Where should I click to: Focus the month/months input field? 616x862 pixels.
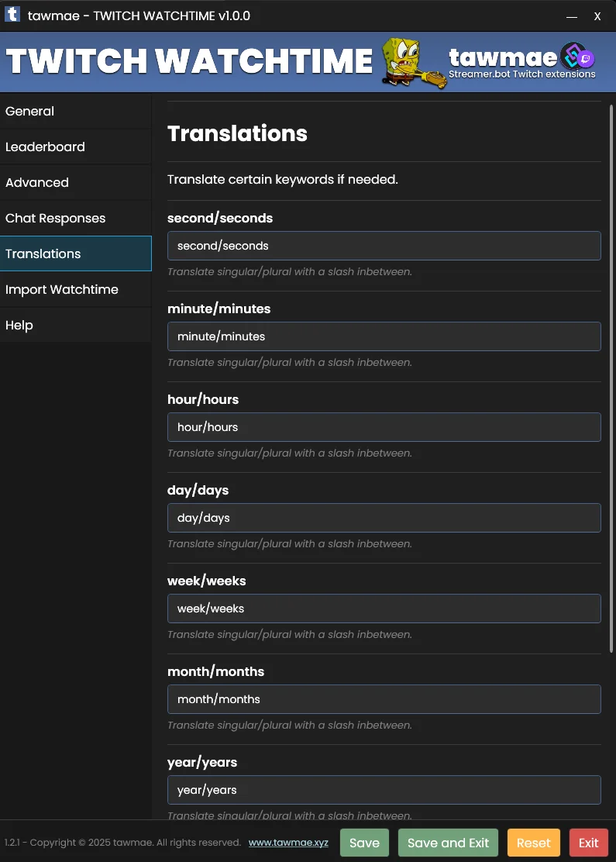(384, 699)
